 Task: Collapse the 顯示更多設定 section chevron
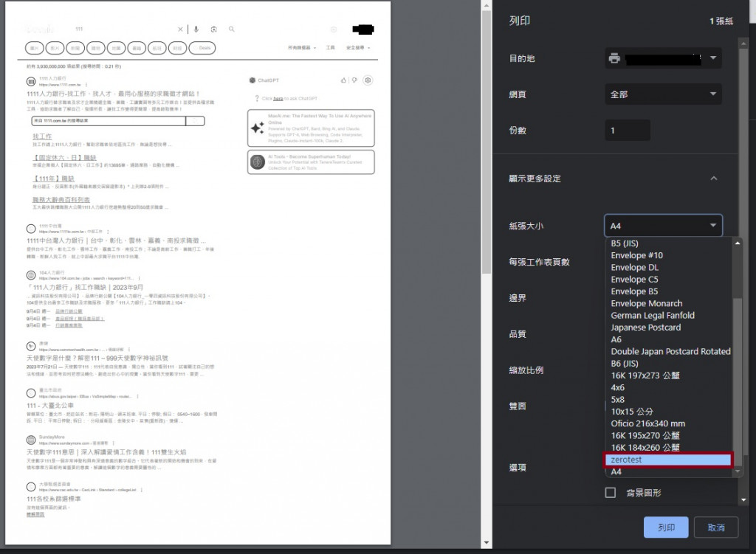(x=714, y=179)
